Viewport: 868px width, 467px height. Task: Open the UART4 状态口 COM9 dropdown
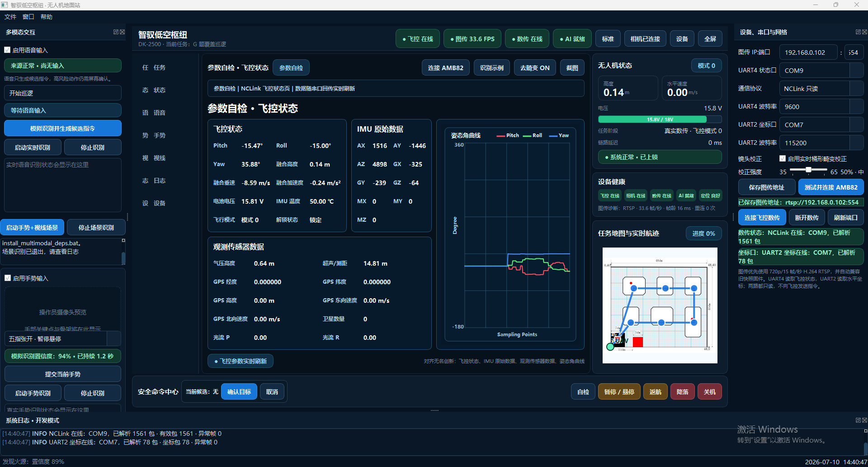click(857, 71)
